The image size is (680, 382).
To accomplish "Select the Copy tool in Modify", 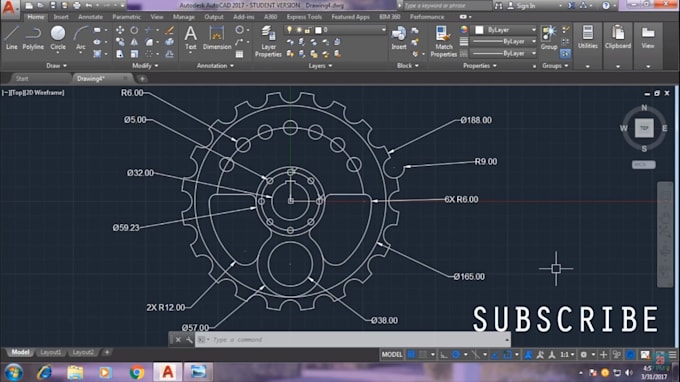I will [x=120, y=42].
